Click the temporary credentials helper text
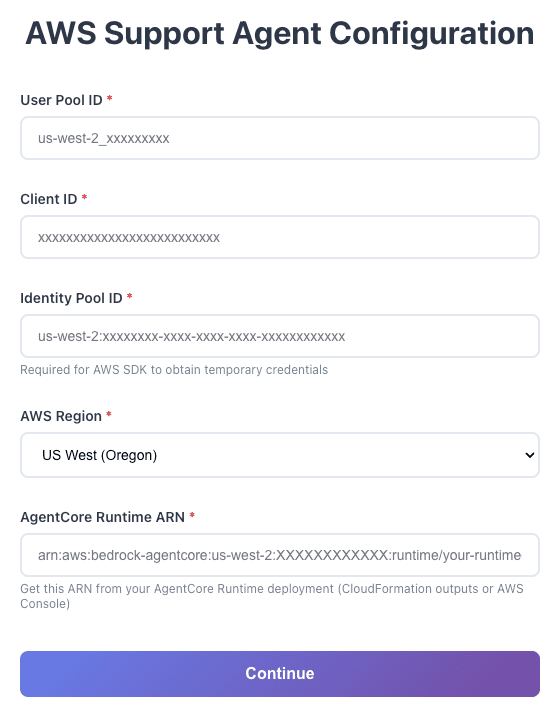 [174, 369]
